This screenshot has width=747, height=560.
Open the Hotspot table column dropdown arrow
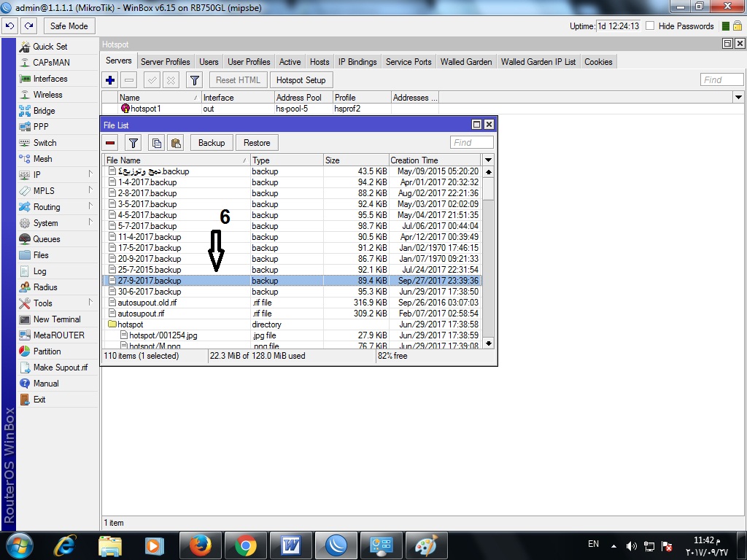pyautogui.click(x=738, y=98)
